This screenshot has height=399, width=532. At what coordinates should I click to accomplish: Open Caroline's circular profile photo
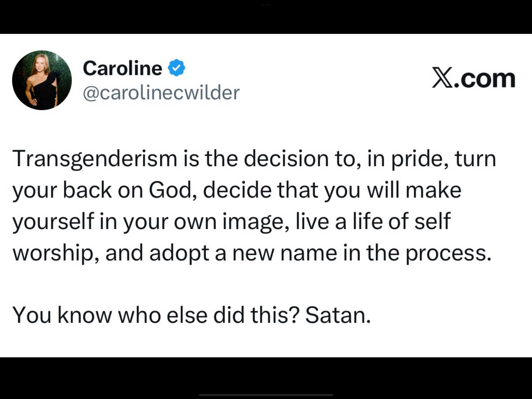(42, 80)
